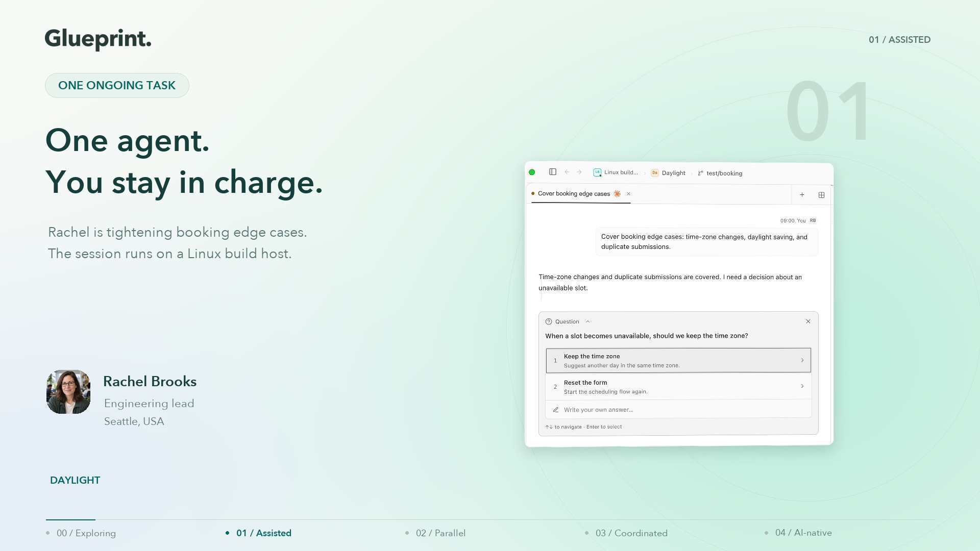Click the 09:00 timestamp
980x551 pixels.
787,221
